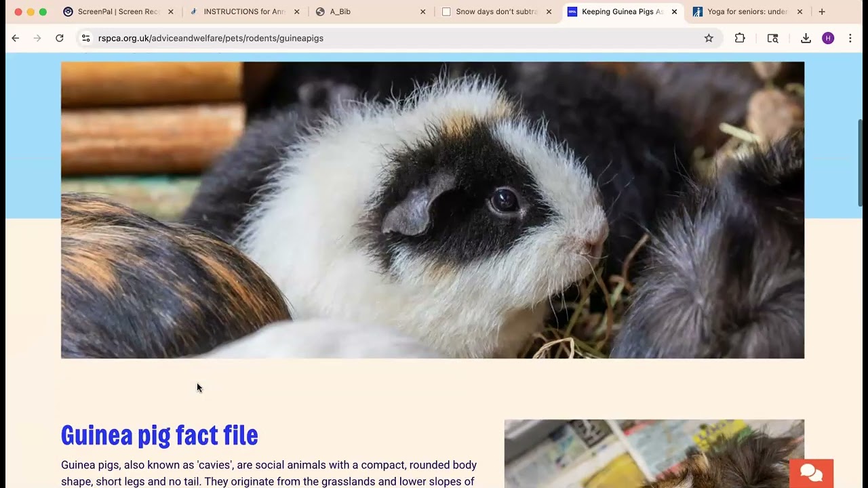Screen dimensions: 868x488
Task: Open the media/search tabs panel icon
Action: (x=772, y=38)
